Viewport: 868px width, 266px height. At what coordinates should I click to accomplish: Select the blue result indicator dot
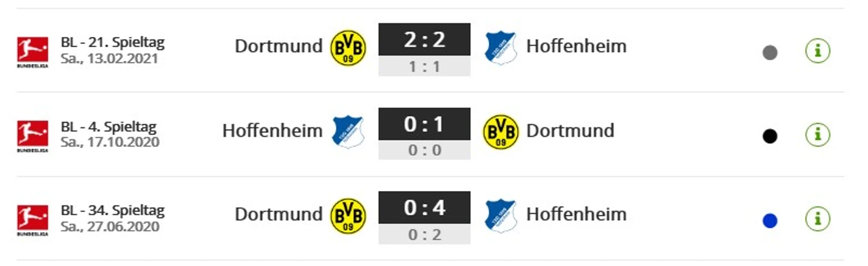tap(770, 221)
